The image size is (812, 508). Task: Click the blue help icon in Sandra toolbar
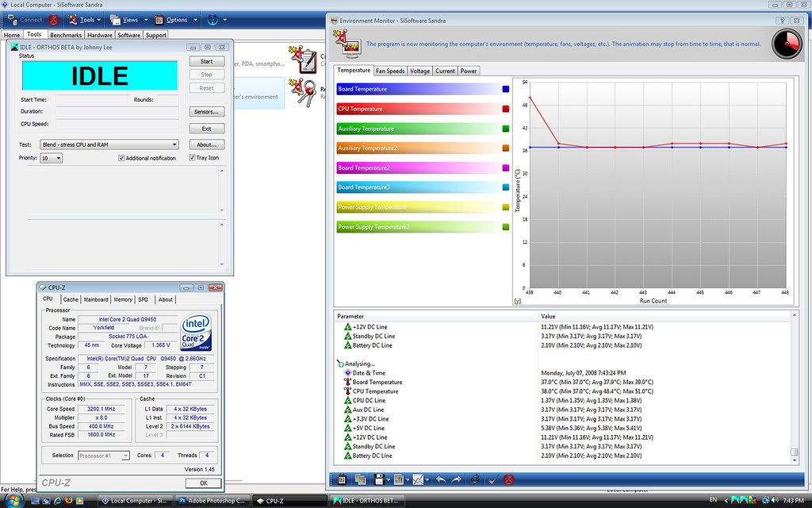[213, 20]
